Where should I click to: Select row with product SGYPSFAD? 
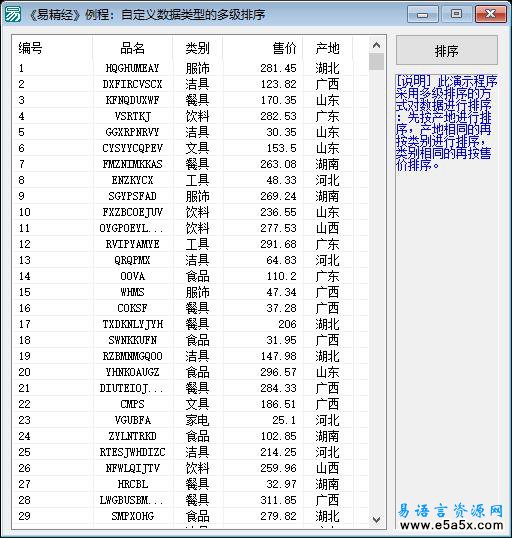(191, 196)
